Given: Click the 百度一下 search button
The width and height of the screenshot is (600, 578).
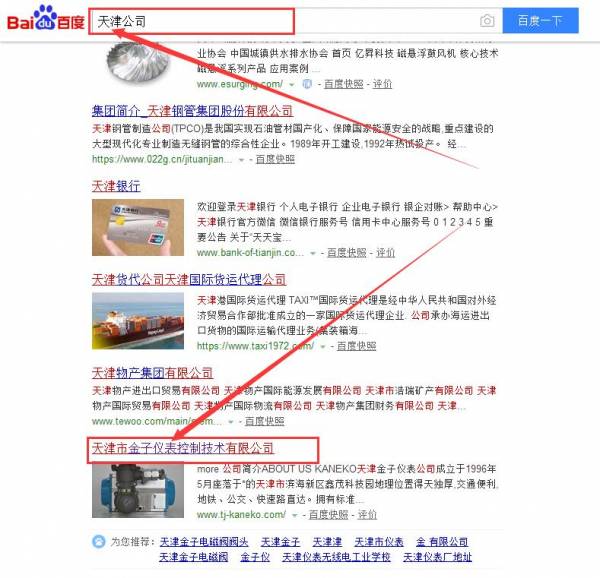Looking at the screenshot, I should point(540,20).
